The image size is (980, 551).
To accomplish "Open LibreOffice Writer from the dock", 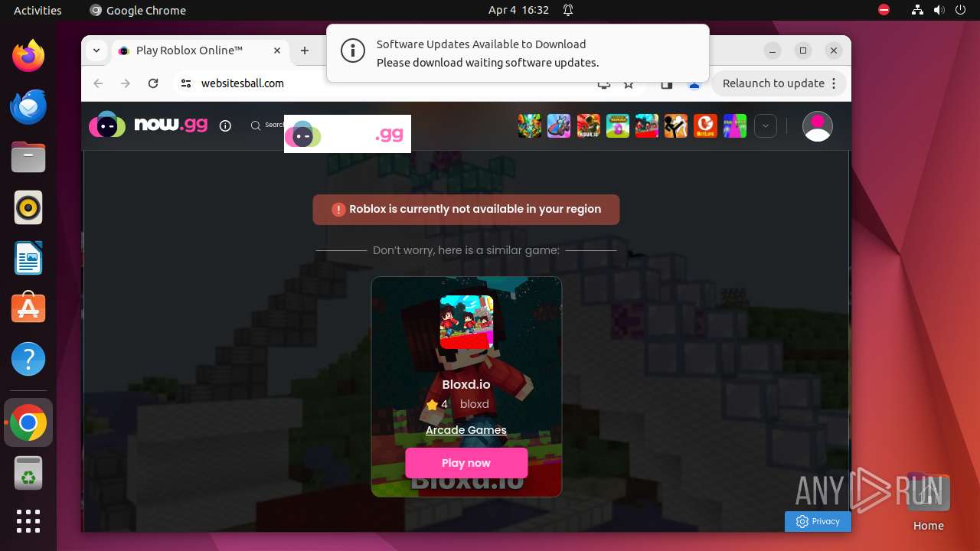I will point(28,258).
